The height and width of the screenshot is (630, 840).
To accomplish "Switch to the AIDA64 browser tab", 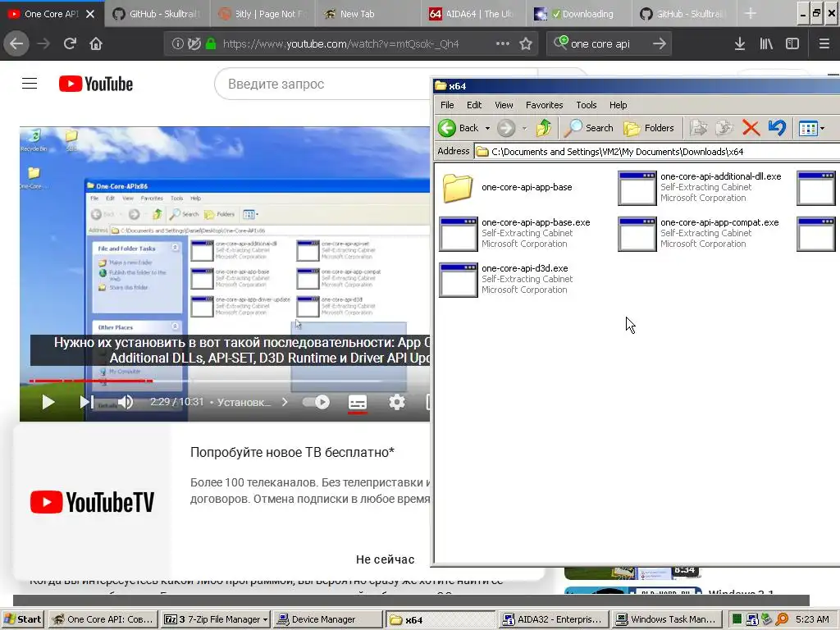I will click(x=472, y=14).
